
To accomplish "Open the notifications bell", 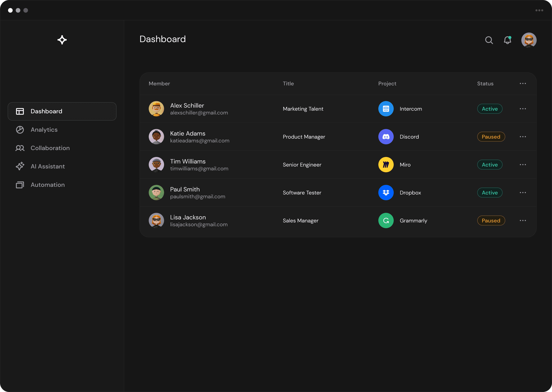I will (x=507, y=40).
